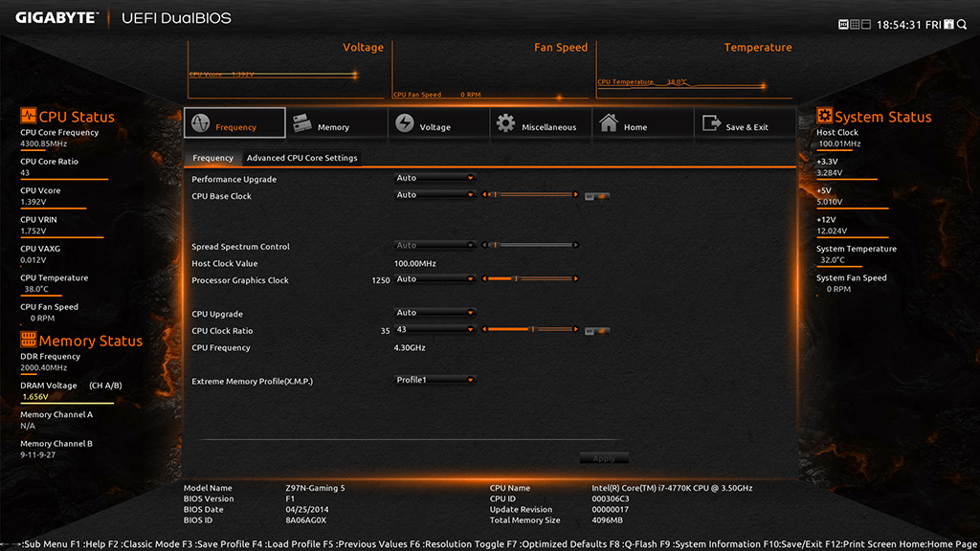Click the CPU Frequency 4.30GHz value
The width and height of the screenshot is (980, 551).
pyautogui.click(x=410, y=348)
